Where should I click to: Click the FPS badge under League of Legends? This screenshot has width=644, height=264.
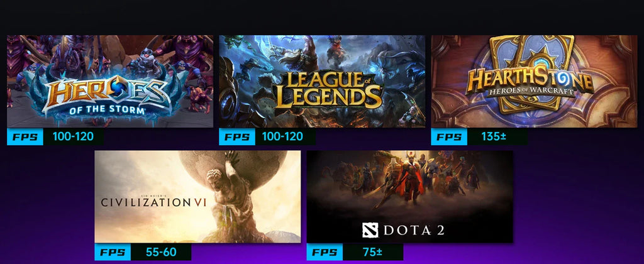click(x=237, y=137)
